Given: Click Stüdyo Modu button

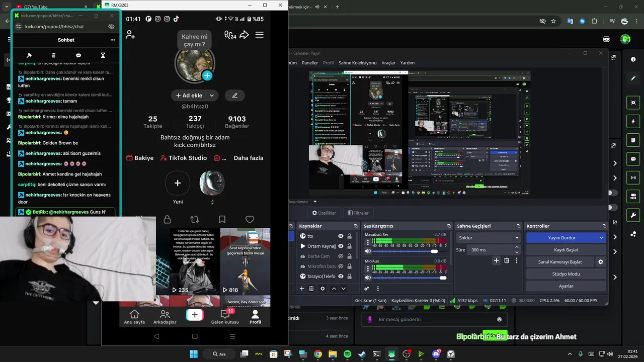Looking at the screenshot, I should click(566, 274).
